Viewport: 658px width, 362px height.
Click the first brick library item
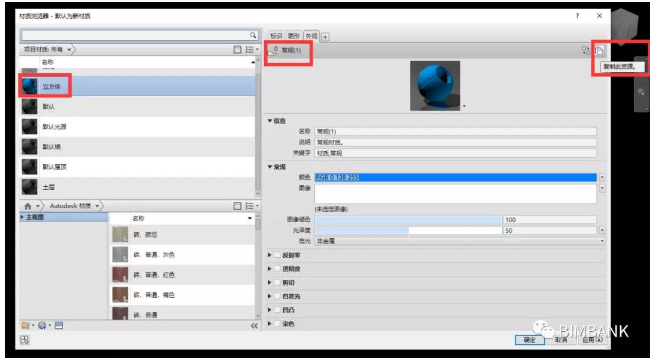pos(182,234)
